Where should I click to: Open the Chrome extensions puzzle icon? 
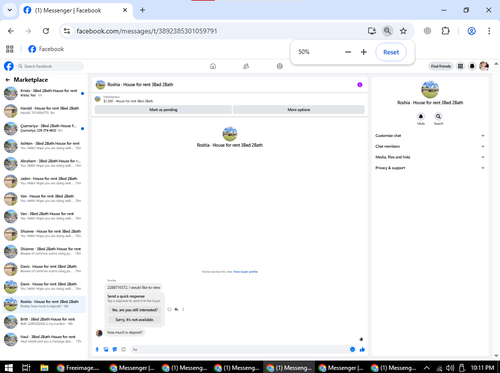445,31
